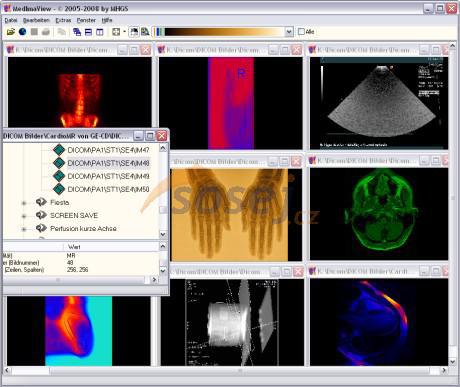Click the ultrasound image window

click(379, 103)
